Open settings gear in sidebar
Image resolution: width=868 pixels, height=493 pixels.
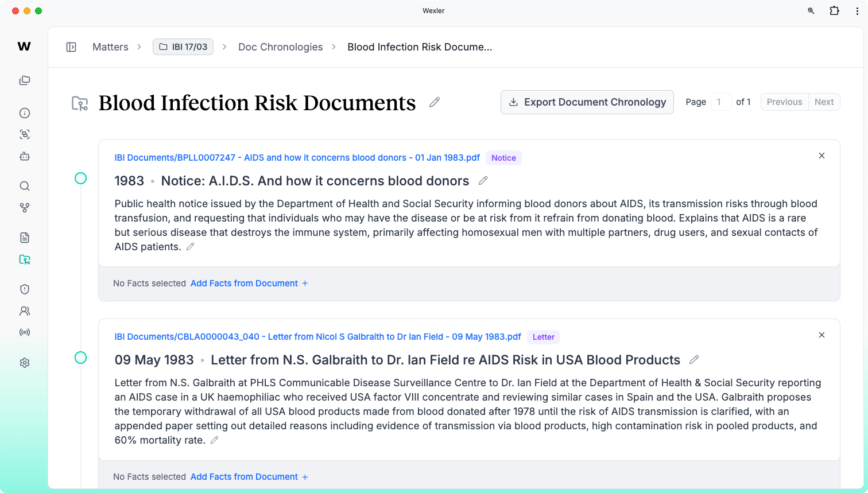(x=25, y=363)
